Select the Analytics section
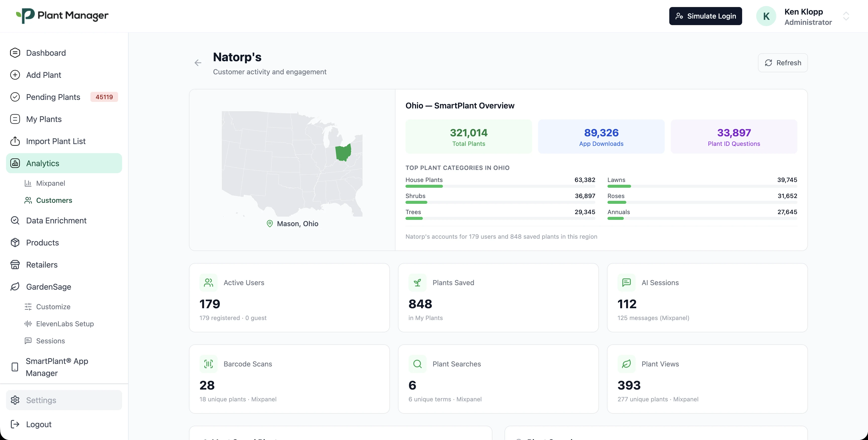 click(x=64, y=163)
